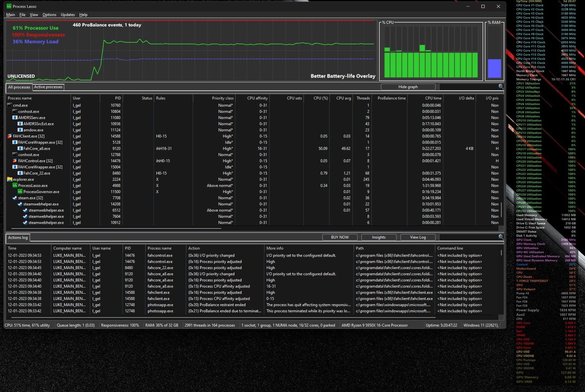Click the AMDRSServ.exe process icon

(x=15, y=117)
